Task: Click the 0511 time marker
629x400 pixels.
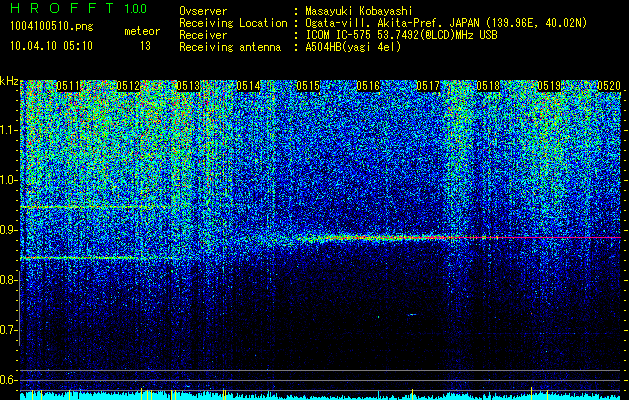Action: coord(68,86)
